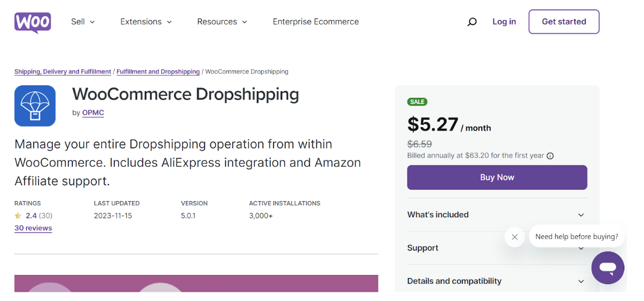Click the $5.27 price
Viewport: 644px width, 301px height.
(432, 124)
